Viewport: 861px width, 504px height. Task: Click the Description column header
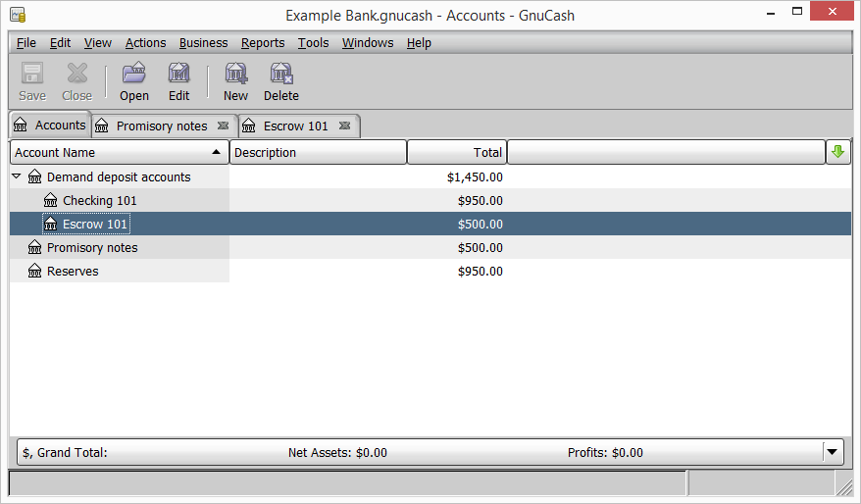318,152
